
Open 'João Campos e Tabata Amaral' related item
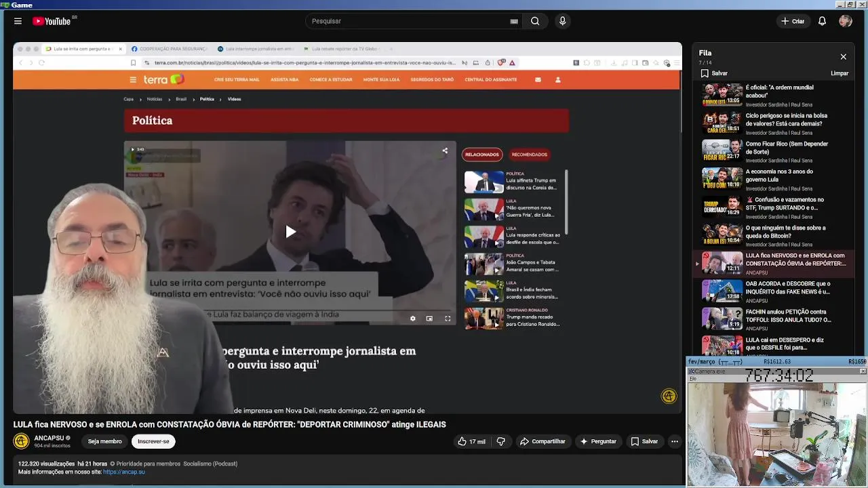[511, 264]
